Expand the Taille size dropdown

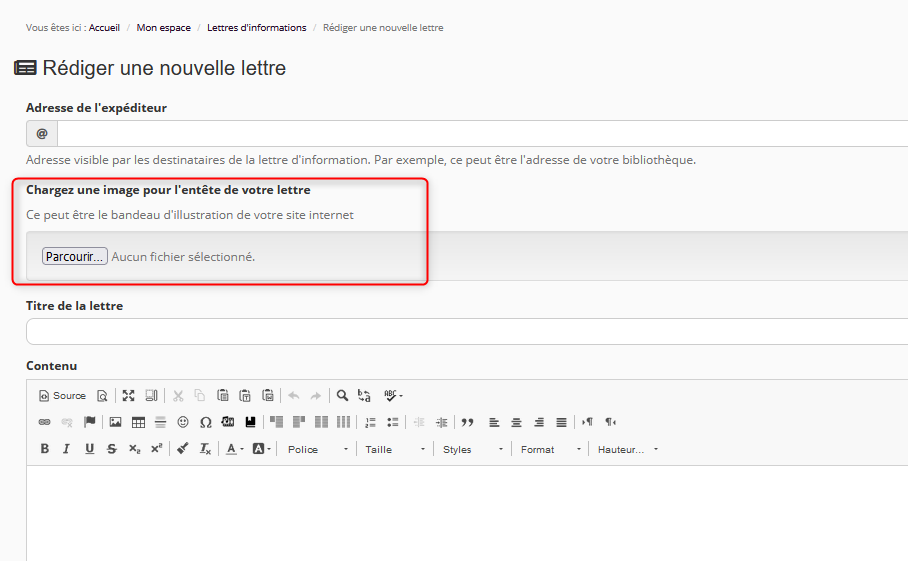(395, 449)
